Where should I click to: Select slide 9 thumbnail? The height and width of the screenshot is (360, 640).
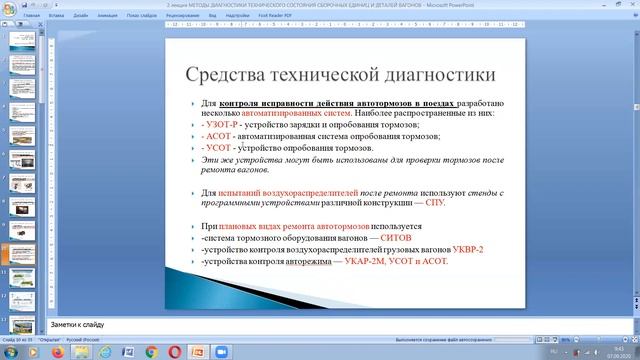pyautogui.click(x=22, y=231)
